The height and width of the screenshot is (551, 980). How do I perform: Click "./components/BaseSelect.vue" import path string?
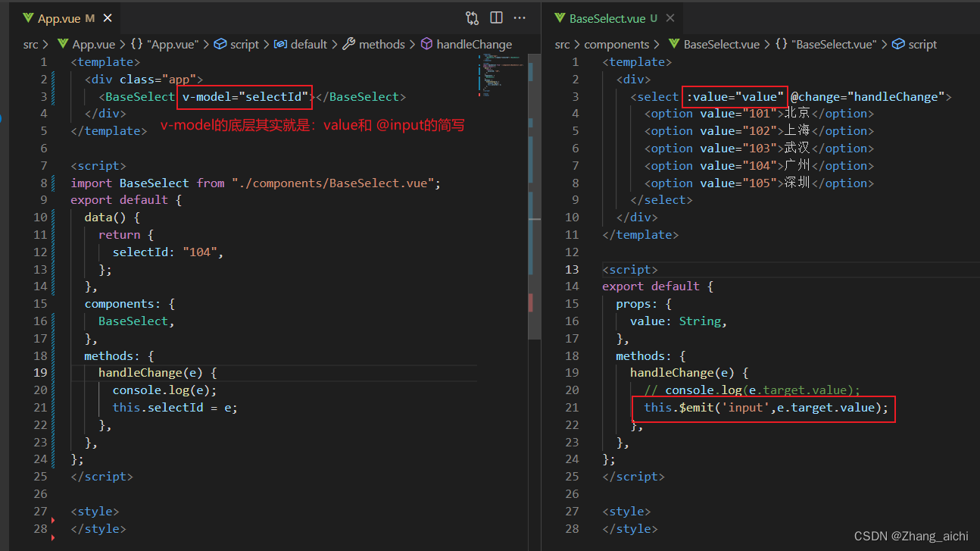click(333, 183)
